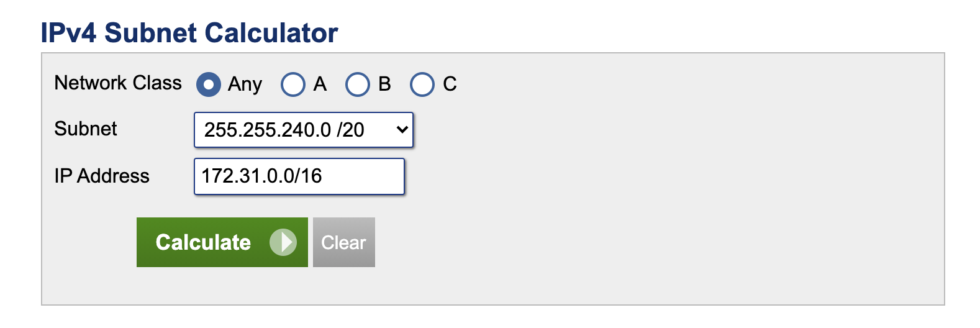Click the Subnet field label
This screenshot has width=980, height=328.
(86, 129)
